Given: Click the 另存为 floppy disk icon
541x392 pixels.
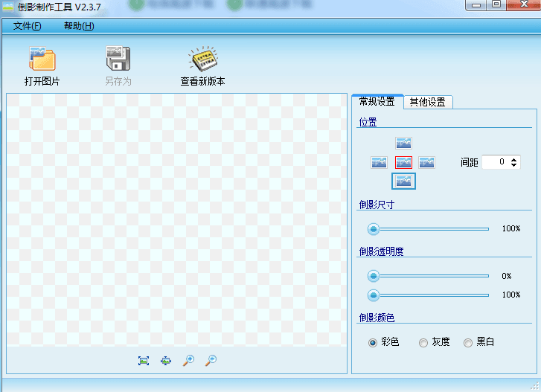Looking at the screenshot, I should pos(118,58).
